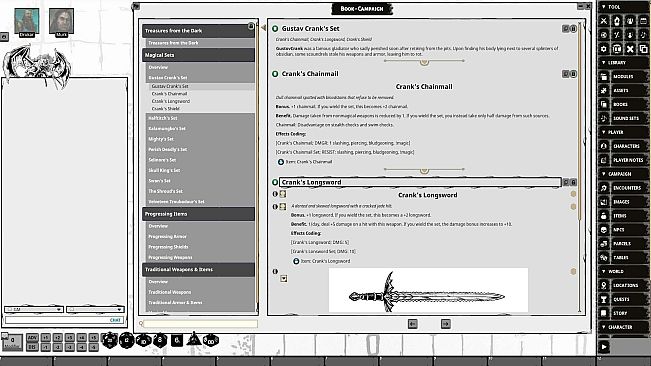Go to the previous book page
The height and width of the screenshot is (366, 651).
click(x=412, y=324)
